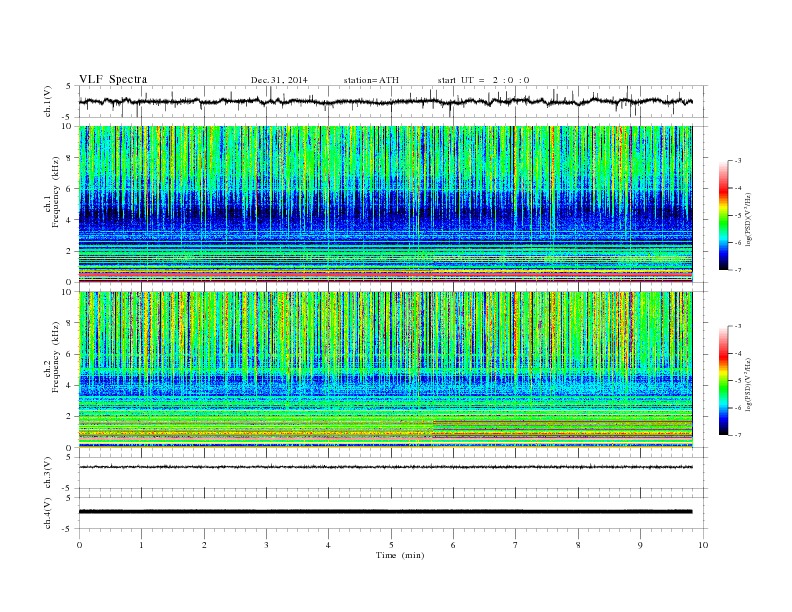Click the "-7" label on ch.1 color bar
792x612 pixels.
(738, 270)
